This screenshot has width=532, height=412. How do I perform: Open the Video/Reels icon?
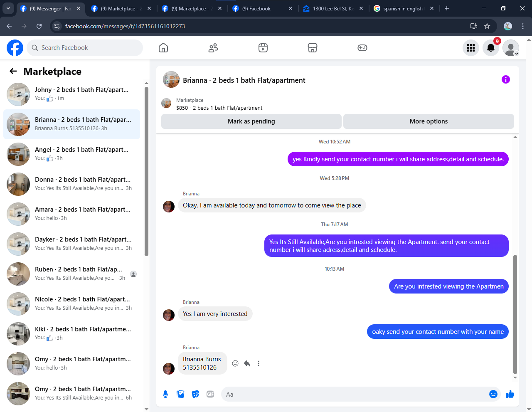(263, 48)
